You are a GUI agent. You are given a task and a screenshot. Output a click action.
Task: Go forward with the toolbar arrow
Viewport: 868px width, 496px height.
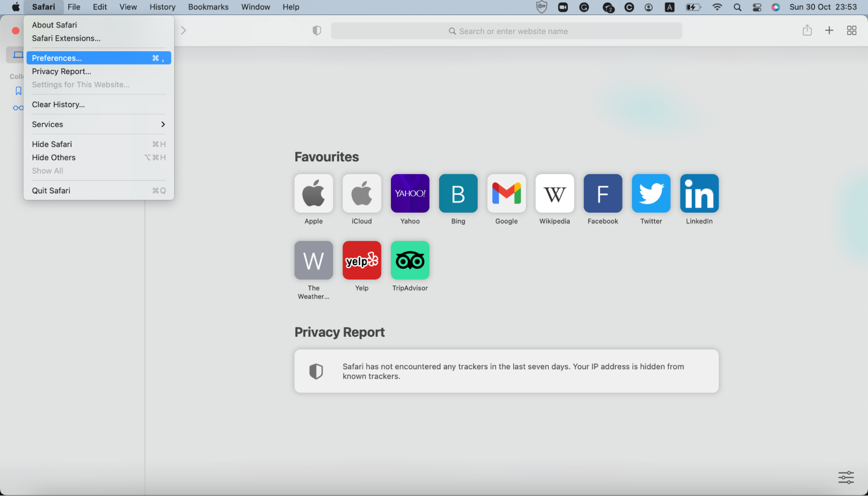(x=183, y=30)
